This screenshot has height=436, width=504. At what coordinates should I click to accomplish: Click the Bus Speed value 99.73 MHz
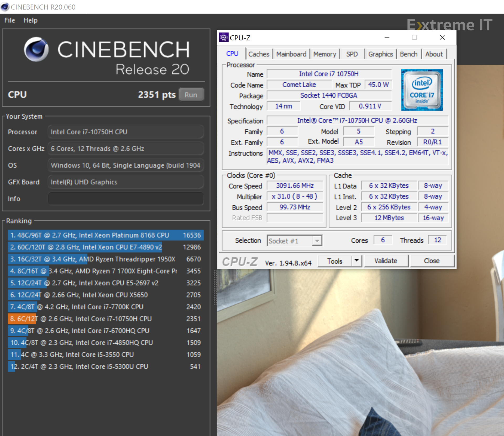295,207
